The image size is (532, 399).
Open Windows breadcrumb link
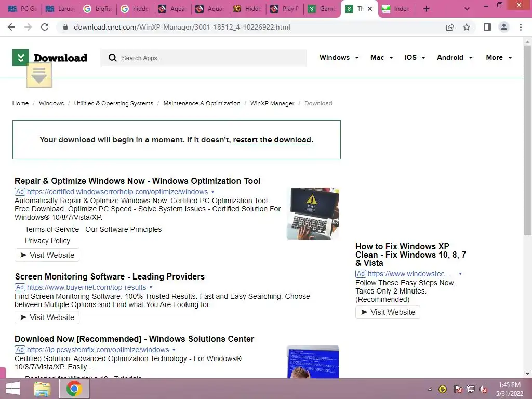click(x=51, y=103)
